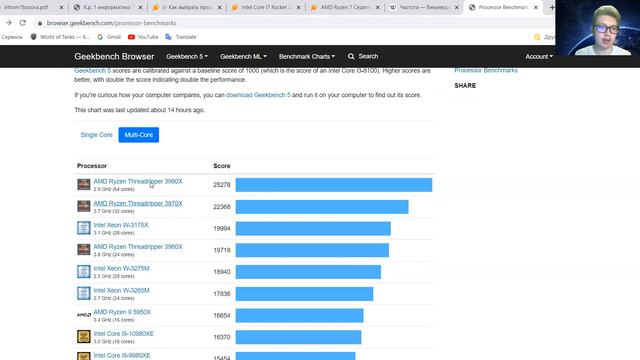640x360 pixels.
Task: Reload the page with the refresh icon
Action: pos(23,23)
